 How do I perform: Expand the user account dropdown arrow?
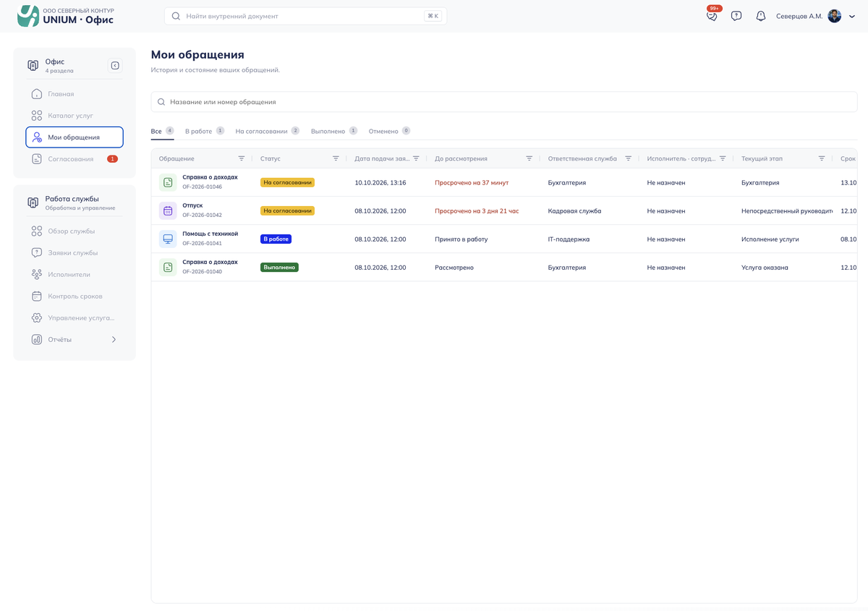click(x=852, y=17)
